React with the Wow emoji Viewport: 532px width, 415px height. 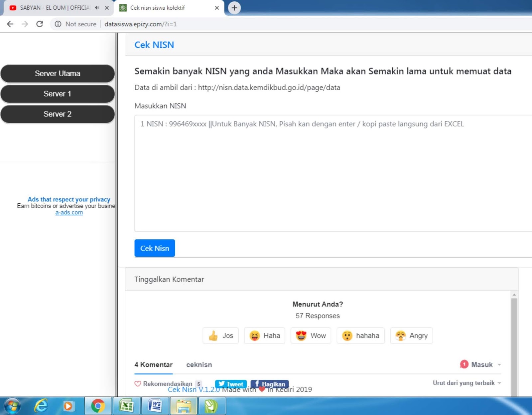[310, 335]
